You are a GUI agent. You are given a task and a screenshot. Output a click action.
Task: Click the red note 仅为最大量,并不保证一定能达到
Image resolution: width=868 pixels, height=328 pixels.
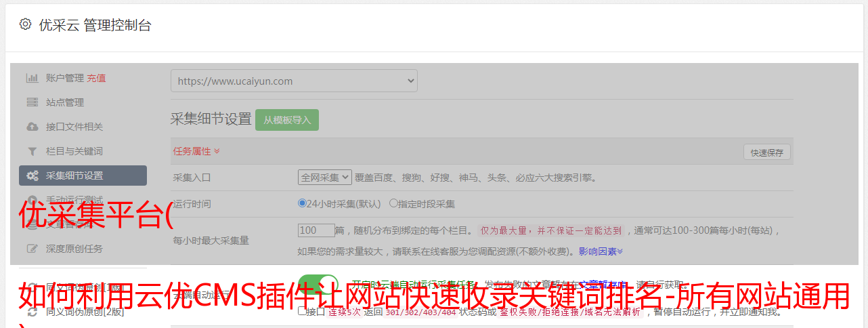point(552,230)
